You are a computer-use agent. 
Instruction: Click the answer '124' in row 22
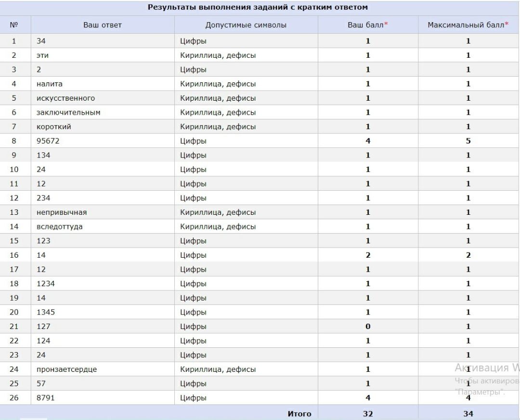(x=43, y=341)
